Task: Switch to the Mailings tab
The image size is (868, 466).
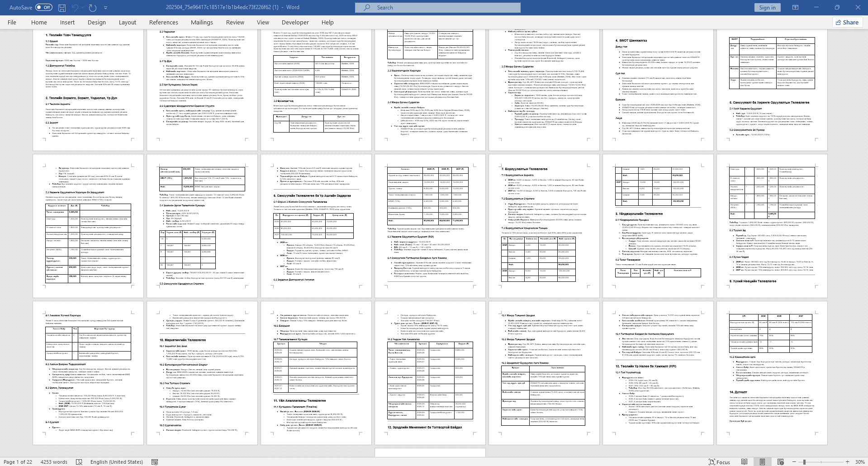Action: click(x=202, y=22)
